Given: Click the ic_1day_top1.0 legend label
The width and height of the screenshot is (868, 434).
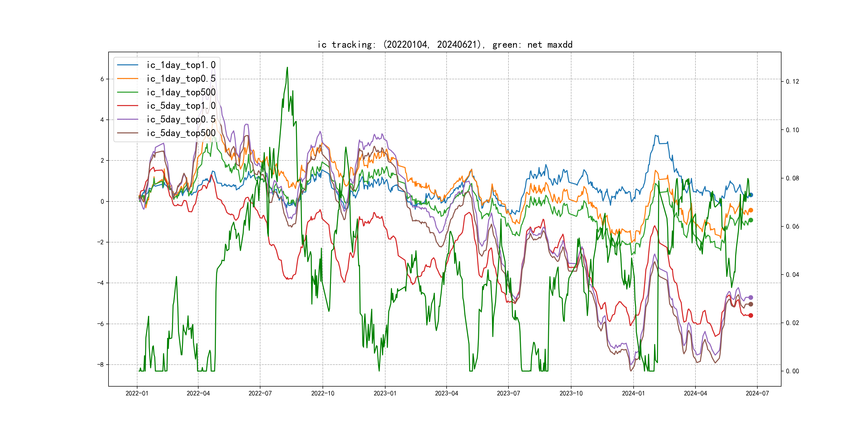Looking at the screenshot, I should (x=181, y=65).
